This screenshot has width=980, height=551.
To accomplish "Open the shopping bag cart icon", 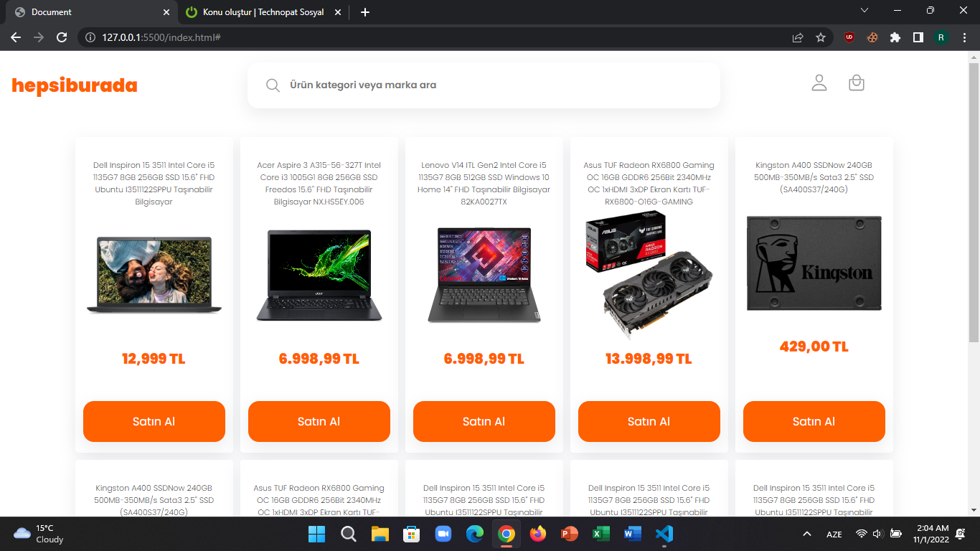I will (856, 83).
